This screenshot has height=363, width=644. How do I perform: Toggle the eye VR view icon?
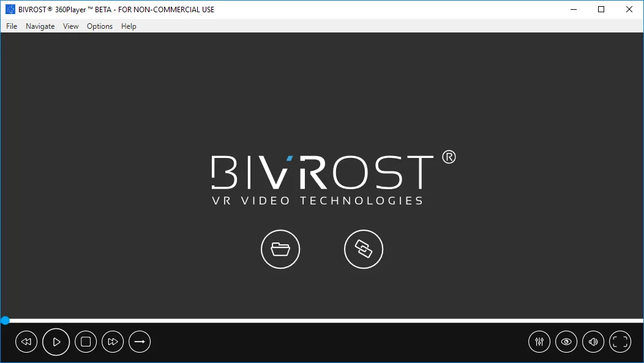pos(566,342)
